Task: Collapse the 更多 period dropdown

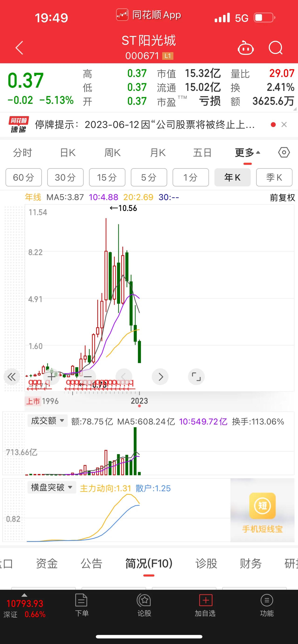Action: click(247, 153)
